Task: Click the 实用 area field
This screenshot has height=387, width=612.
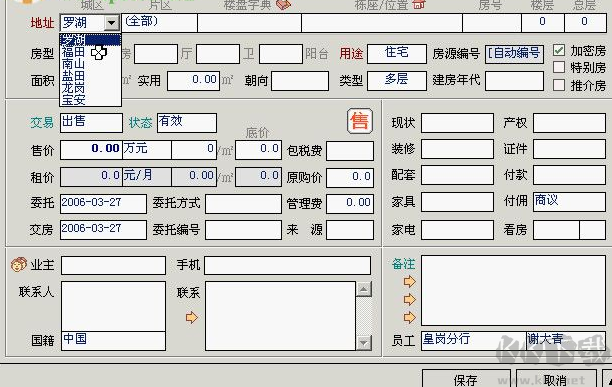Action: pyautogui.click(x=194, y=81)
